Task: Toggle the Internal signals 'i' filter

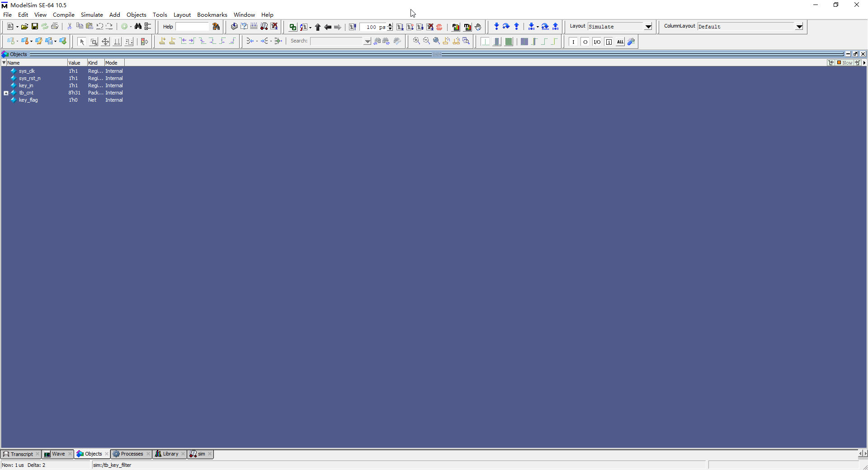Action: [x=609, y=42]
